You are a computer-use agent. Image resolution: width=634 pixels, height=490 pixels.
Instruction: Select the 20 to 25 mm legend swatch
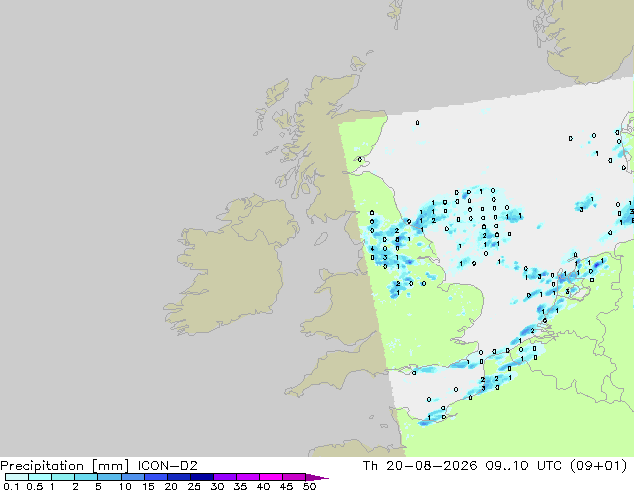[x=178, y=477]
